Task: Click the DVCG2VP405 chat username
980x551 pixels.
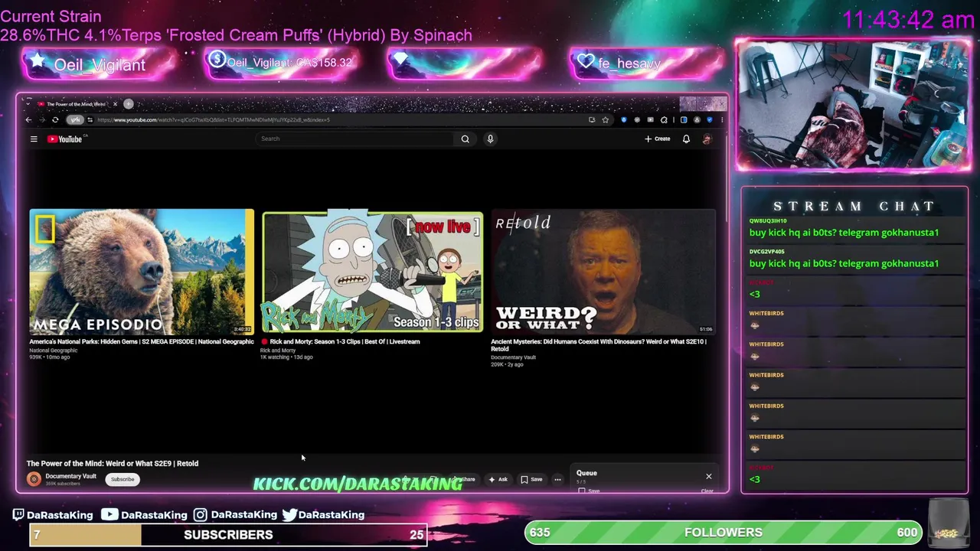Action: coord(766,251)
